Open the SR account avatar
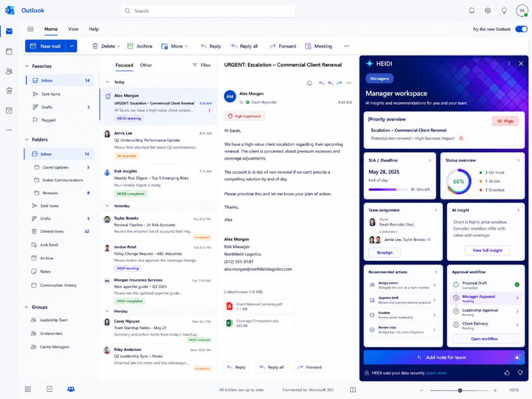This screenshot has width=532, height=399. tap(522, 10)
